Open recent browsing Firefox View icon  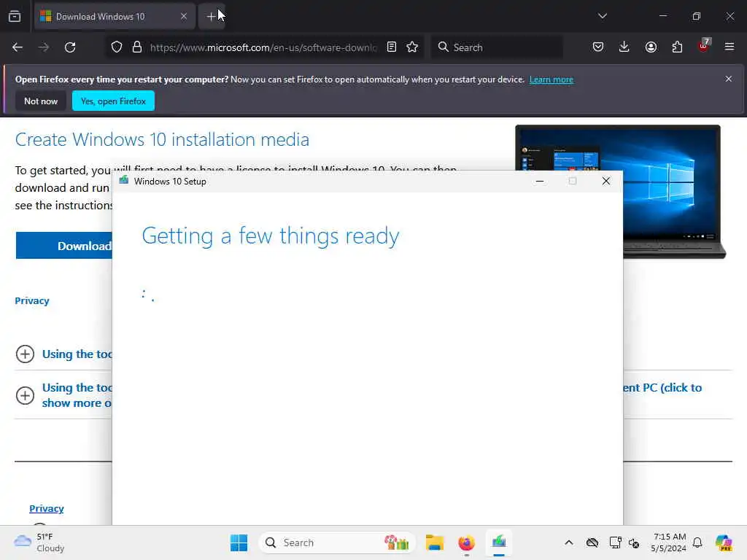15,16
